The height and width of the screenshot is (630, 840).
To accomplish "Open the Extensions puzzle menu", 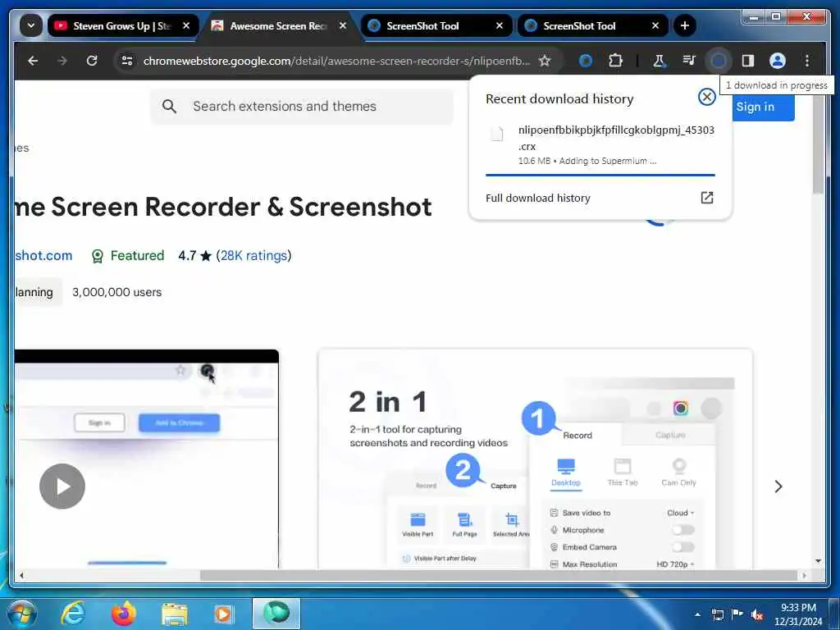I will click(615, 61).
